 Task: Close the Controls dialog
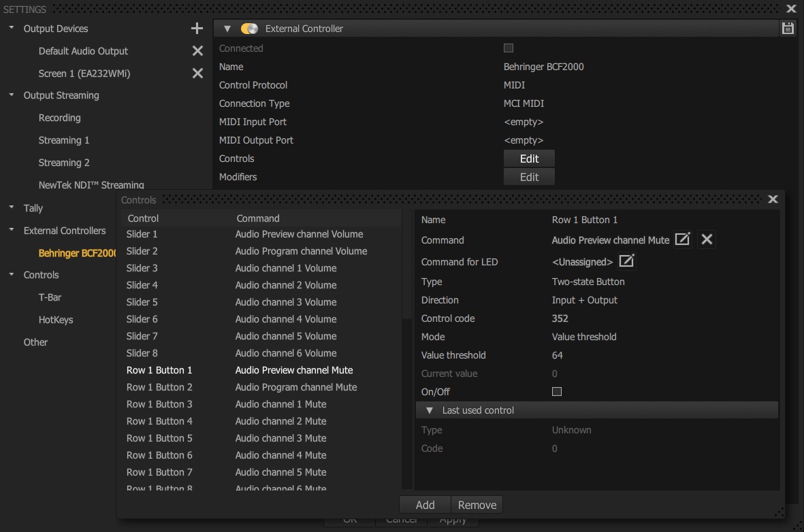pos(773,199)
